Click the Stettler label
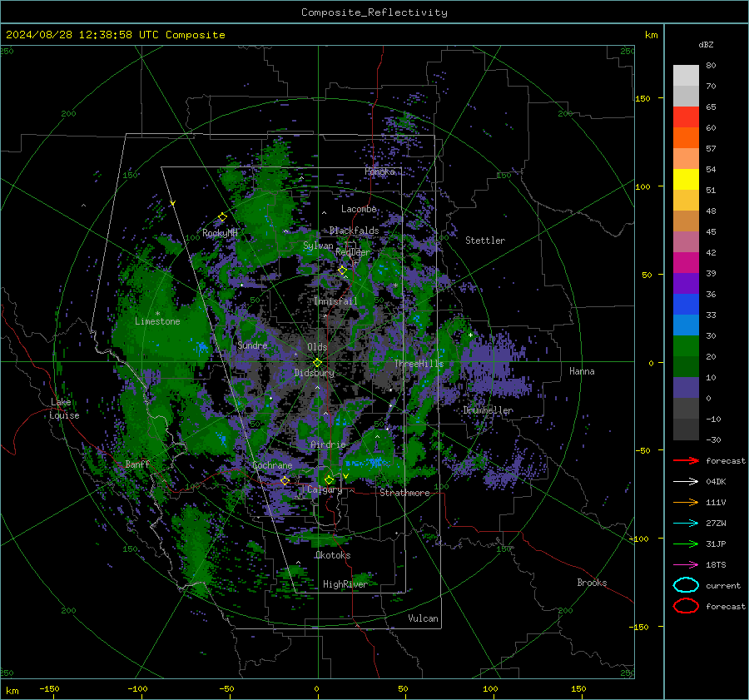The height and width of the screenshot is (700, 749). point(485,241)
